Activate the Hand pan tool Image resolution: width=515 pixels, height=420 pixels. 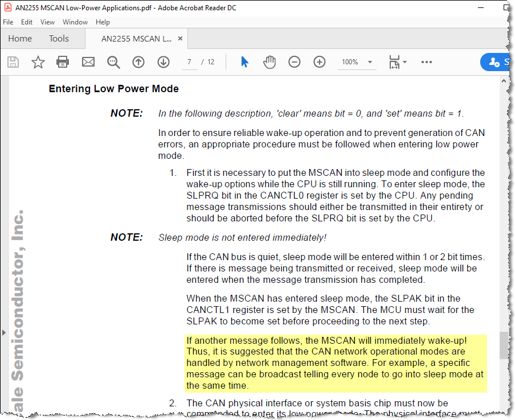click(269, 62)
